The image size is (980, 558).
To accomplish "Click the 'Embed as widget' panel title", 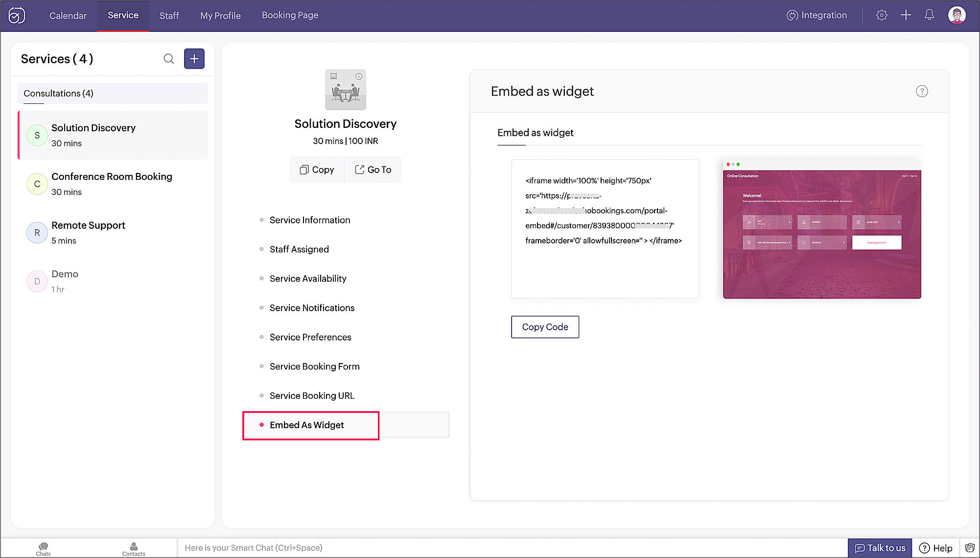I will pyautogui.click(x=542, y=91).
